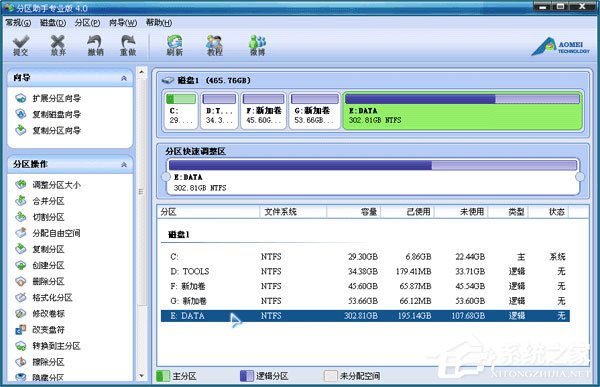The height and width of the screenshot is (387, 600).
Task: Select the D: TOOLS row in partition list
Action: pyautogui.click(x=365, y=271)
